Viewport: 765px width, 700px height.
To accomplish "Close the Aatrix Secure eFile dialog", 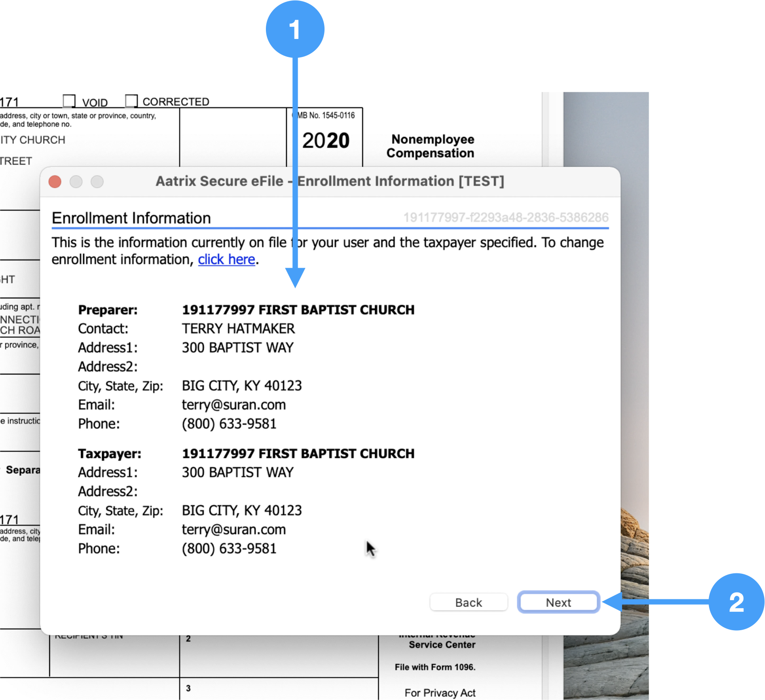I will click(55, 182).
